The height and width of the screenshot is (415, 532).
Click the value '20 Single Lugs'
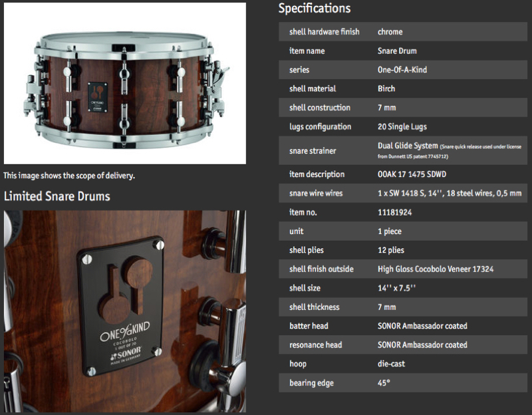pyautogui.click(x=402, y=127)
